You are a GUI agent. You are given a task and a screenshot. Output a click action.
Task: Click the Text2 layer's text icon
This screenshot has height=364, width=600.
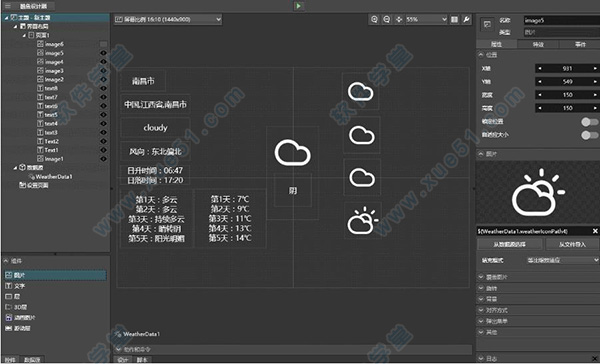(x=40, y=141)
